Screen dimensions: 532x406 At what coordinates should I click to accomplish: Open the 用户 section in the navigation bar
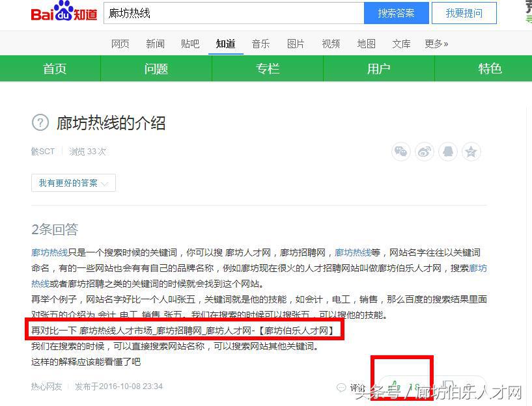coord(378,68)
